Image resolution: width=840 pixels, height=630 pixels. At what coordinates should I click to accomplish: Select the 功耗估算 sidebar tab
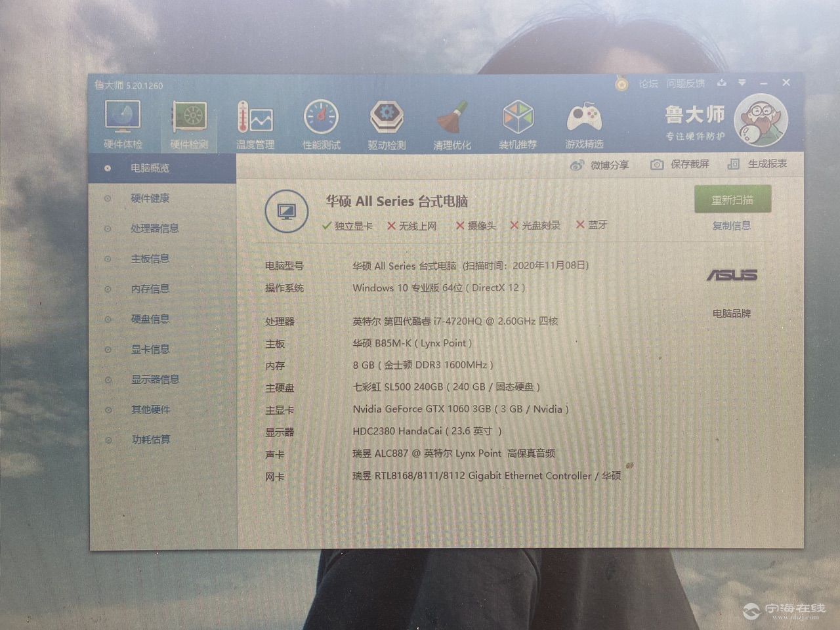click(162, 440)
